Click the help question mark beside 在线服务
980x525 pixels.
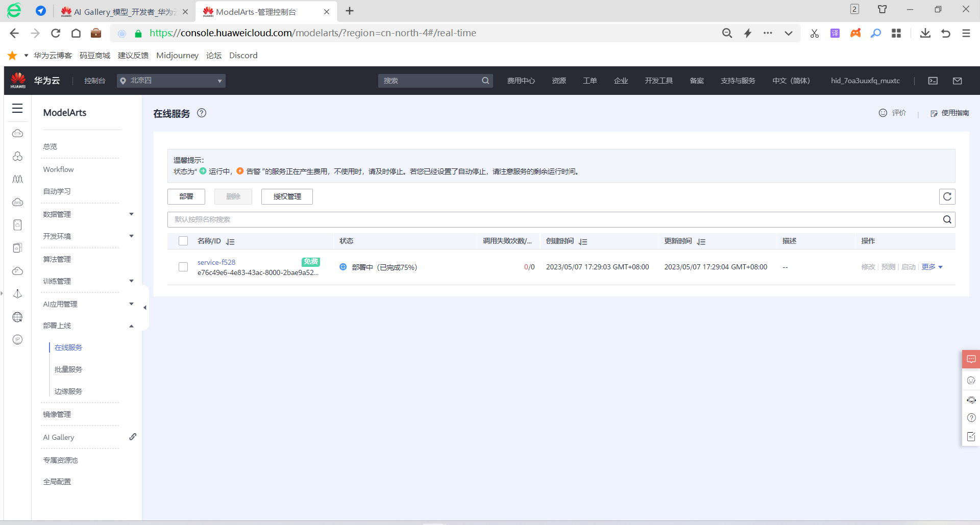(x=202, y=113)
